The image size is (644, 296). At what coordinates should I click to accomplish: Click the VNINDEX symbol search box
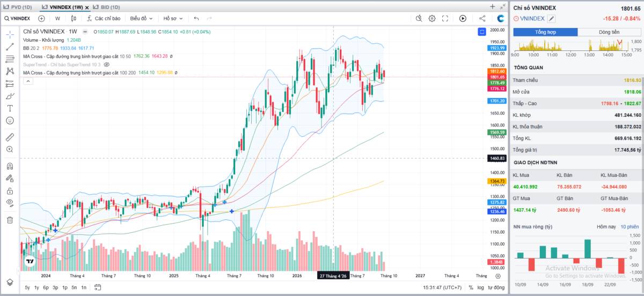(17, 18)
